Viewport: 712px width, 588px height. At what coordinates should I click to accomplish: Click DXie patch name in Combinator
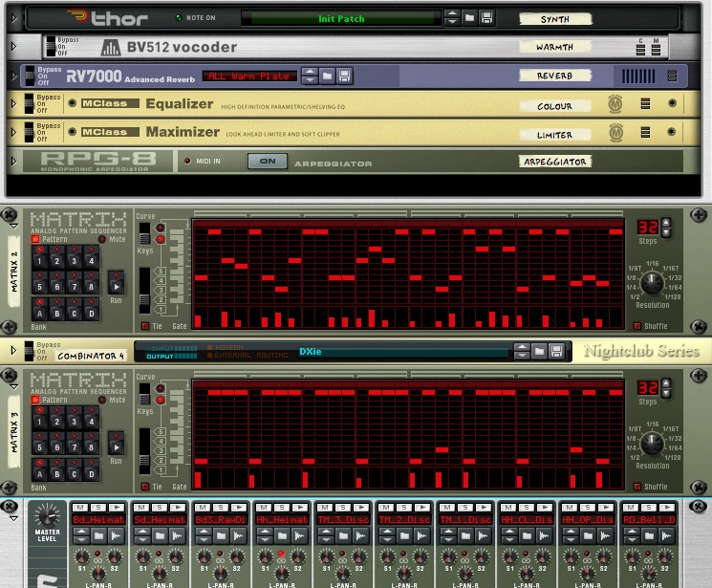click(x=311, y=351)
